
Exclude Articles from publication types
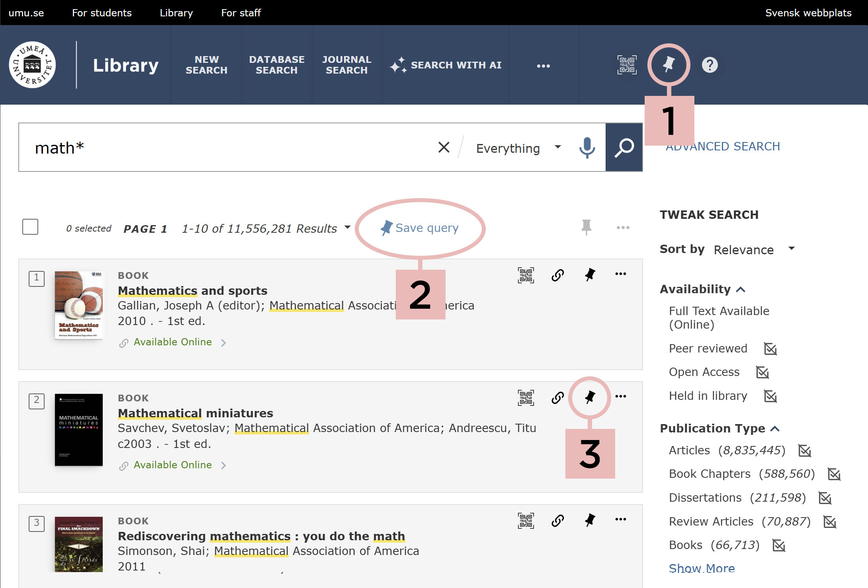coord(805,451)
